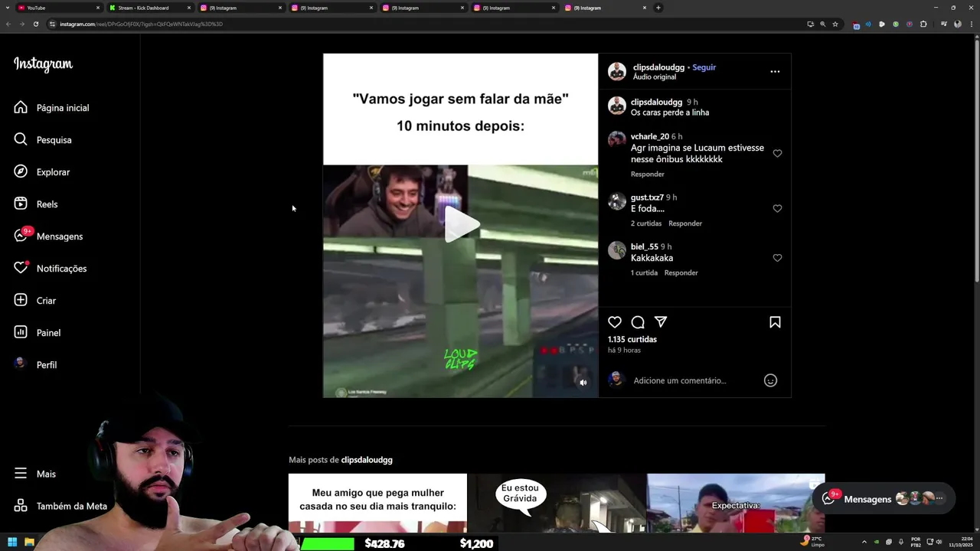Viewport: 980px width, 551px height.
Task: Go back in browser
Action: (x=8, y=24)
